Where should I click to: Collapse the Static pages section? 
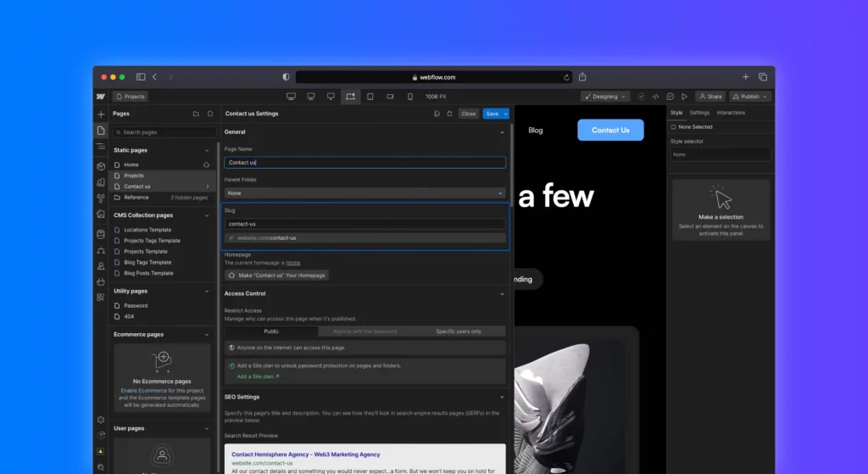(207, 150)
